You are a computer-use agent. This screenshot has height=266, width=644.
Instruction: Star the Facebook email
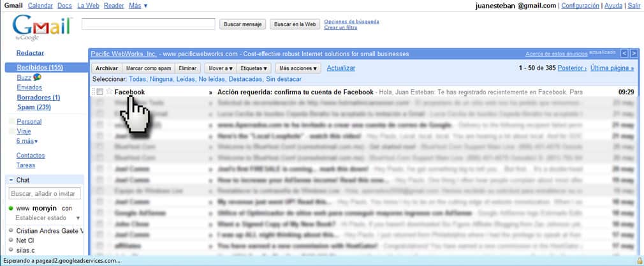pos(109,92)
